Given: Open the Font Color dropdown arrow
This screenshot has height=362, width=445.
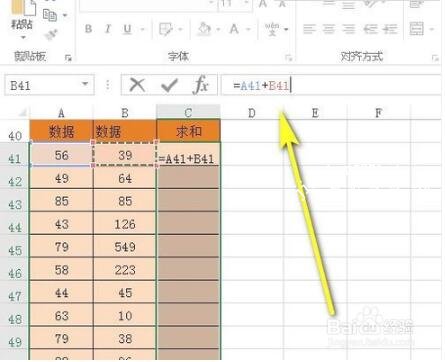Looking at the screenshot, I should point(248,30).
